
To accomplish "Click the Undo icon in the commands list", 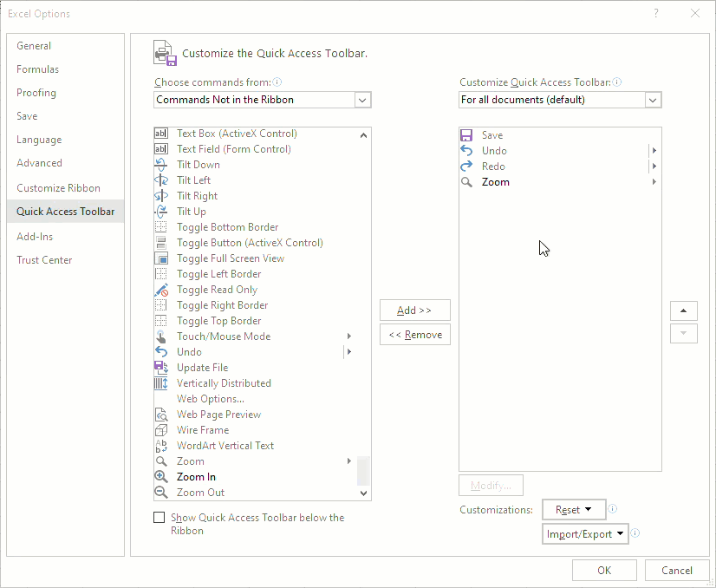I will tap(160, 351).
